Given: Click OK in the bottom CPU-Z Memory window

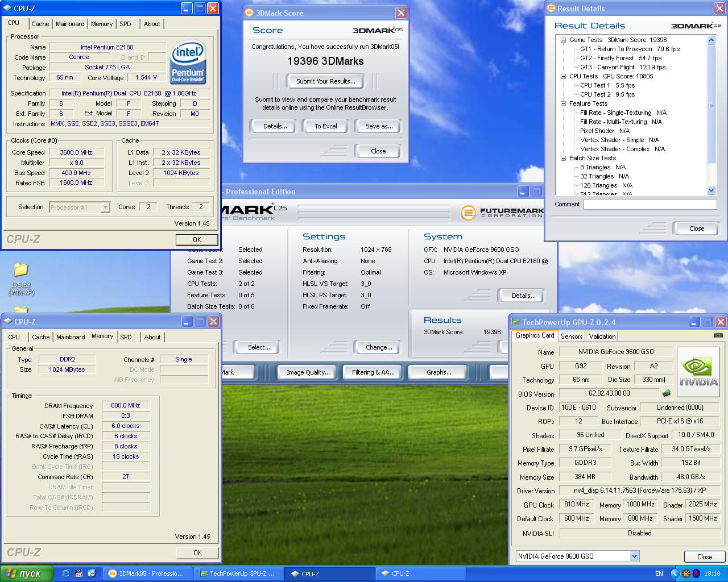Looking at the screenshot, I should click(197, 552).
